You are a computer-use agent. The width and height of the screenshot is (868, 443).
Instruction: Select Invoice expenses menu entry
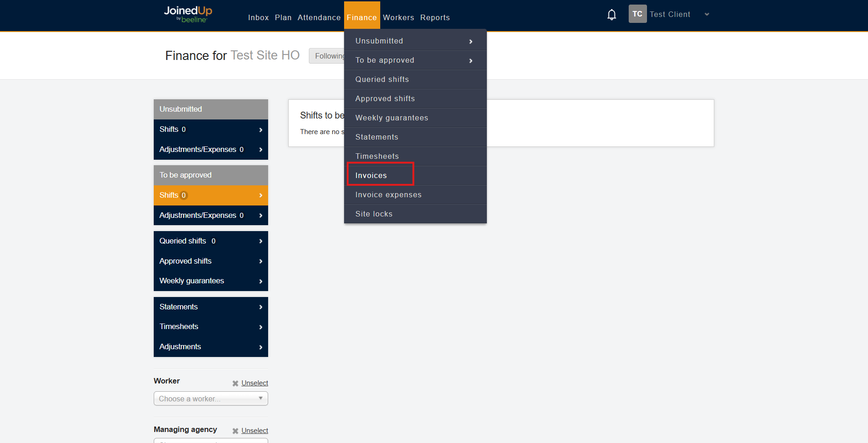coord(388,194)
